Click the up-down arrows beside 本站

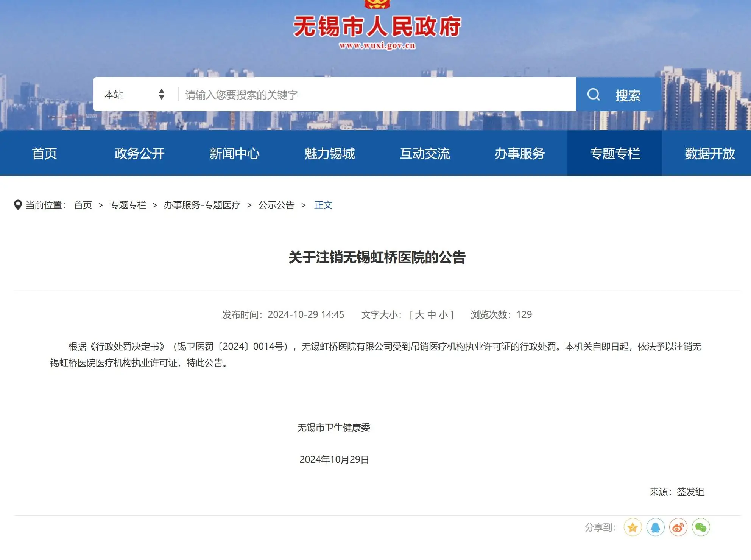pyautogui.click(x=162, y=95)
